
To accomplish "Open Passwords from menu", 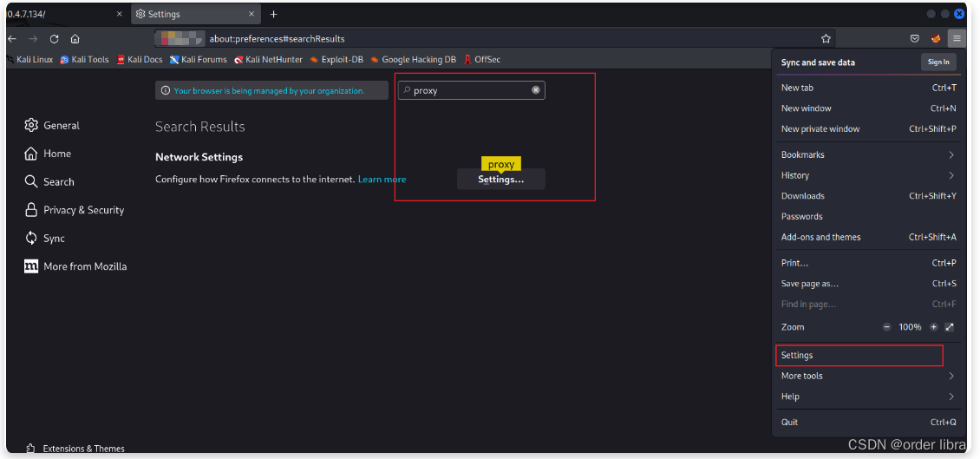I will pos(869,216).
